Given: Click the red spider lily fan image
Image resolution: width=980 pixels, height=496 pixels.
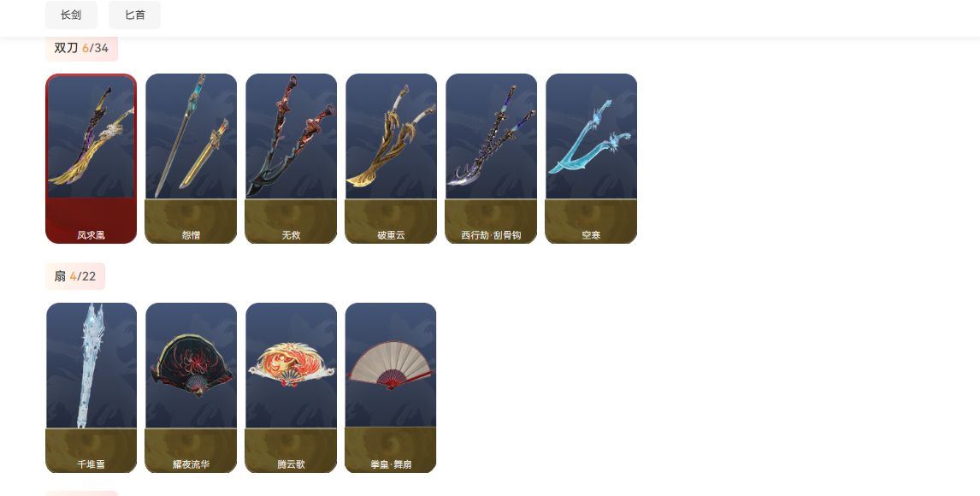Looking at the screenshot, I should [x=192, y=366].
